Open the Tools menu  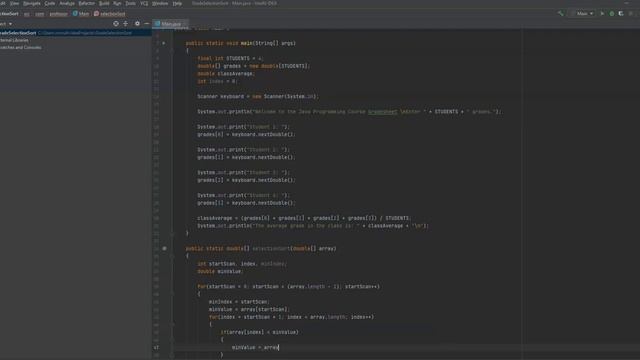[131, 3]
